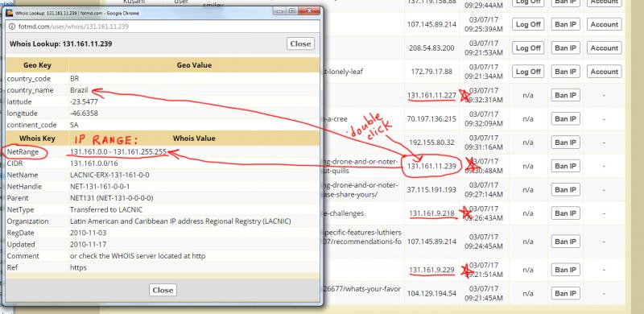Click Ban IP for 70.197.136.215
Screen dimensions: 644x314
565,119
